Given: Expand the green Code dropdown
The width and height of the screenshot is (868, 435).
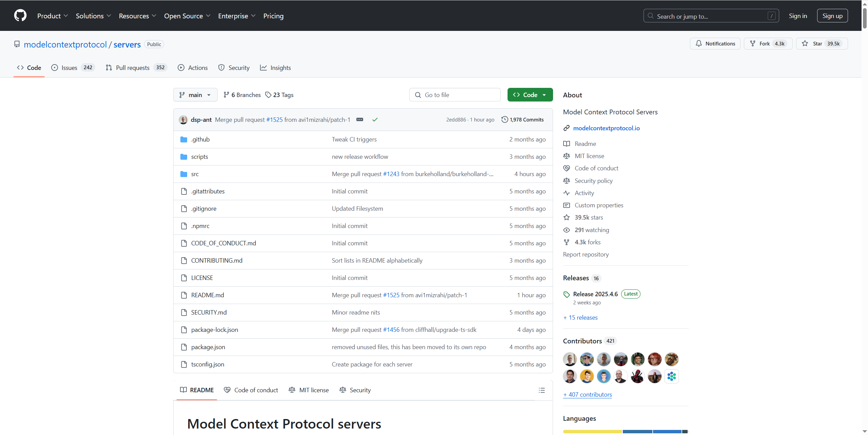Looking at the screenshot, I should [x=530, y=95].
